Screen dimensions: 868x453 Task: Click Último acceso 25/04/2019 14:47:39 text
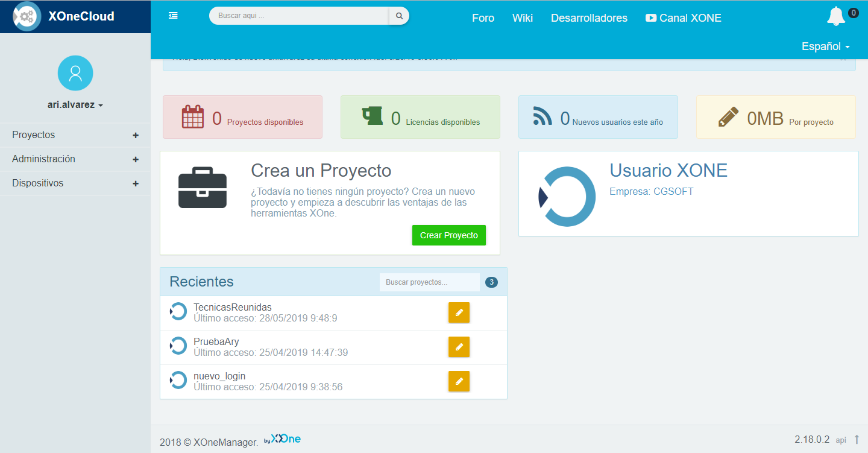(271, 352)
